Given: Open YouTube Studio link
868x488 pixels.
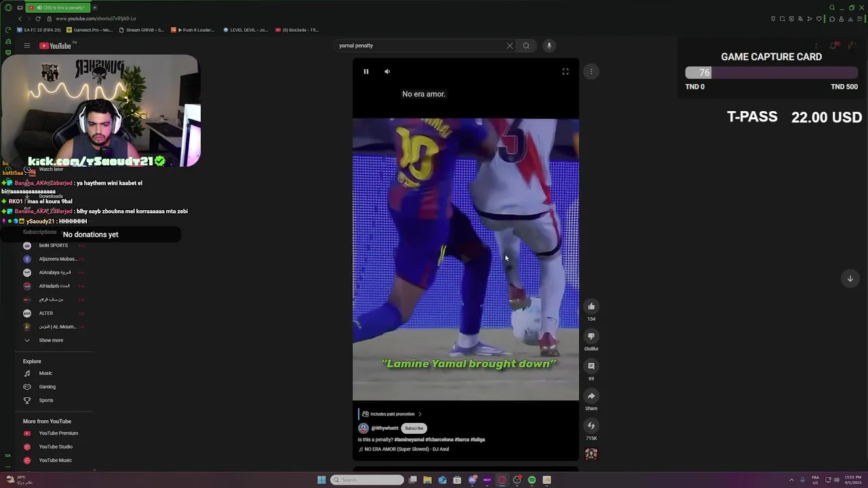Looking at the screenshot, I should (x=56, y=447).
